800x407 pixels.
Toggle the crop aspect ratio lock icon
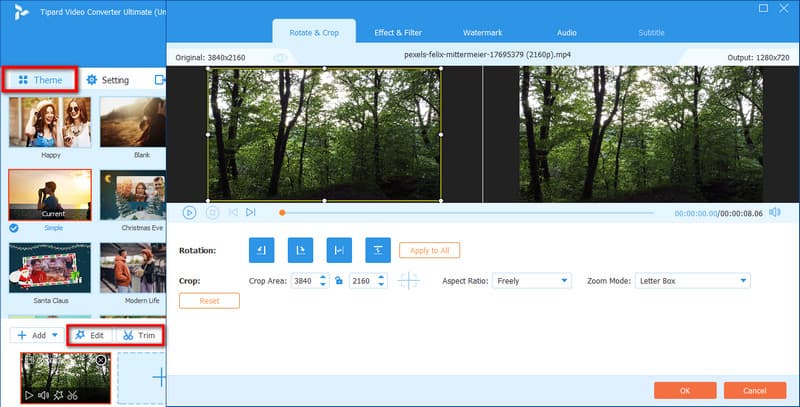339,281
